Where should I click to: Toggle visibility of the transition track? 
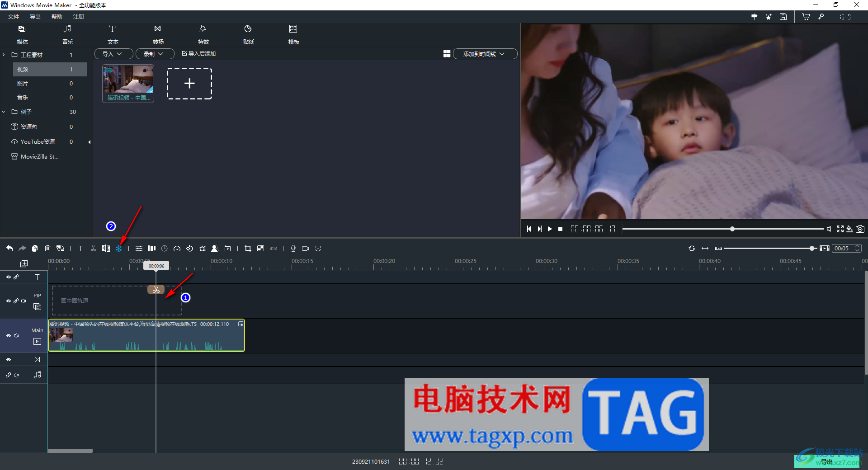(x=8, y=360)
